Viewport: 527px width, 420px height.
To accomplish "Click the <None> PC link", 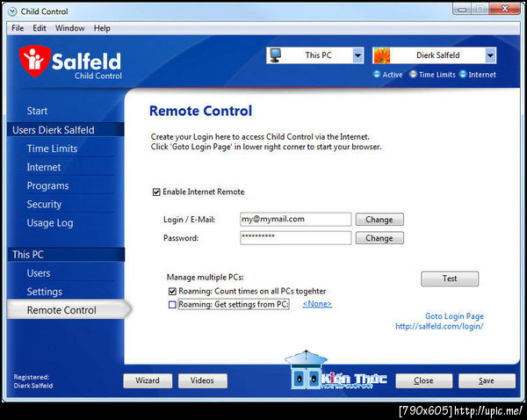I will (317, 304).
